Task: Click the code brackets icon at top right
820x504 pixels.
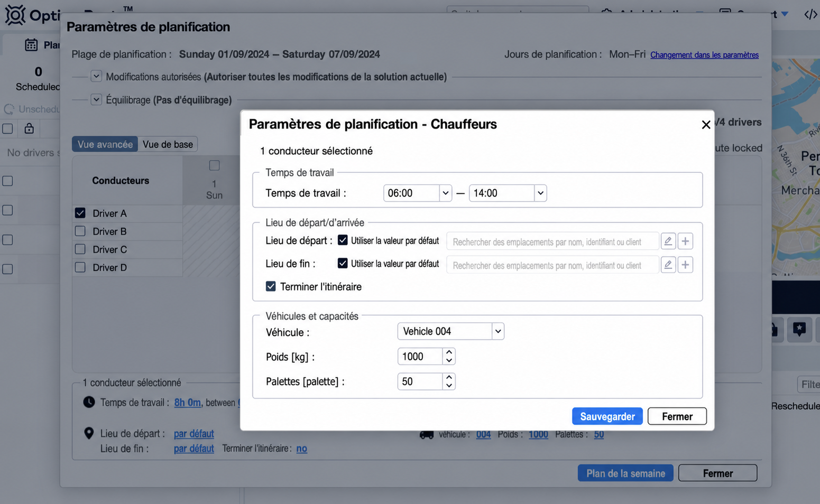Action: coord(810,14)
